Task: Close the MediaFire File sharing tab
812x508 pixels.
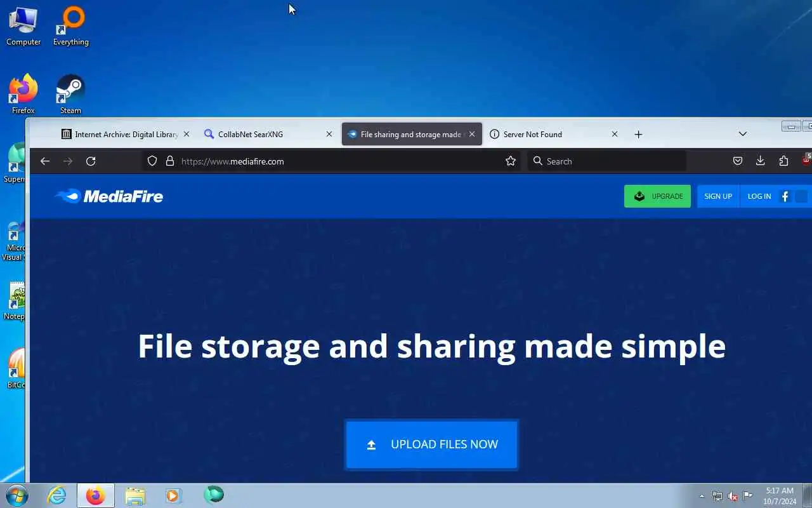Action: pos(471,134)
